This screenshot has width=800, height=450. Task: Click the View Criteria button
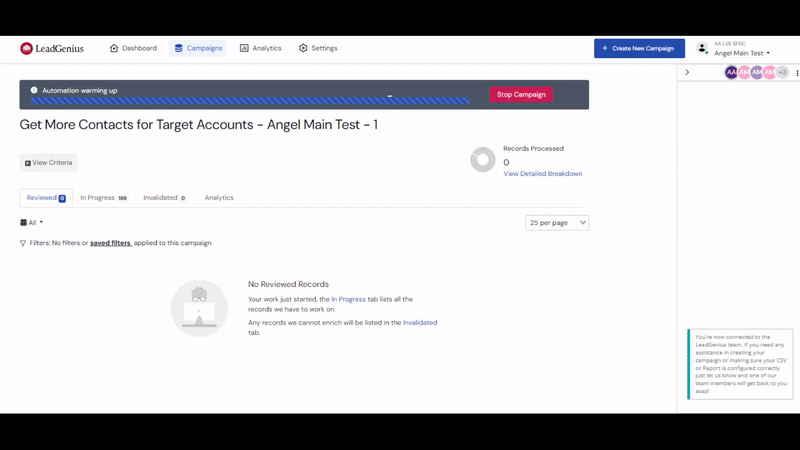(48, 163)
